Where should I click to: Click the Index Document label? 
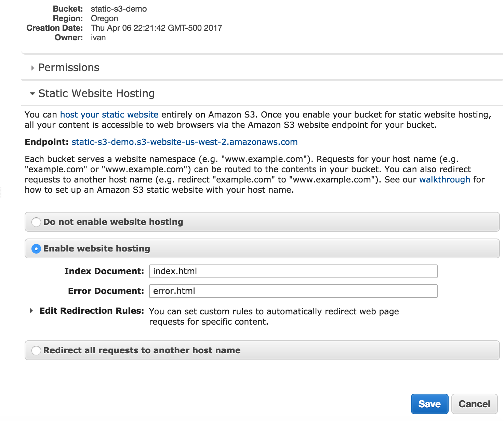104,271
